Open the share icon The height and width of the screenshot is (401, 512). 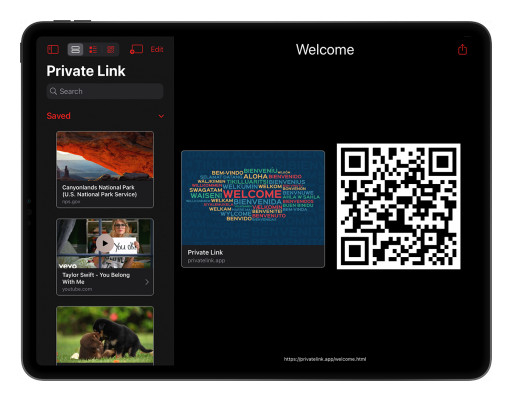coord(462,49)
